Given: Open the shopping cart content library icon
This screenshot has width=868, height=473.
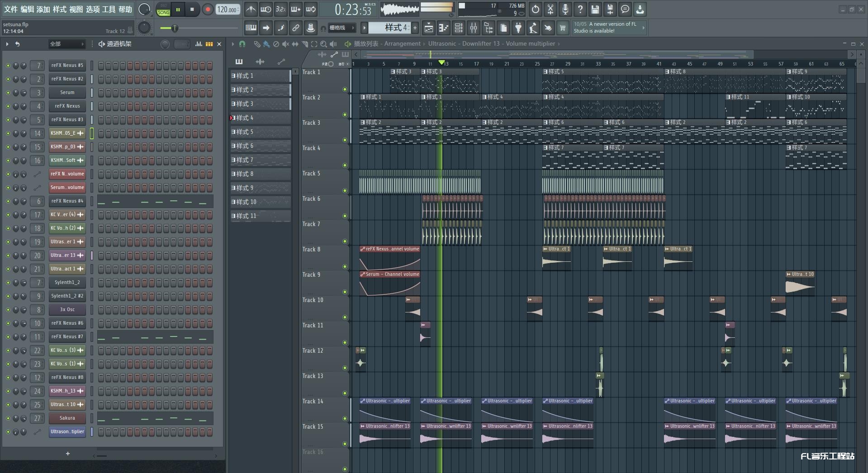Looking at the screenshot, I should point(563,28).
